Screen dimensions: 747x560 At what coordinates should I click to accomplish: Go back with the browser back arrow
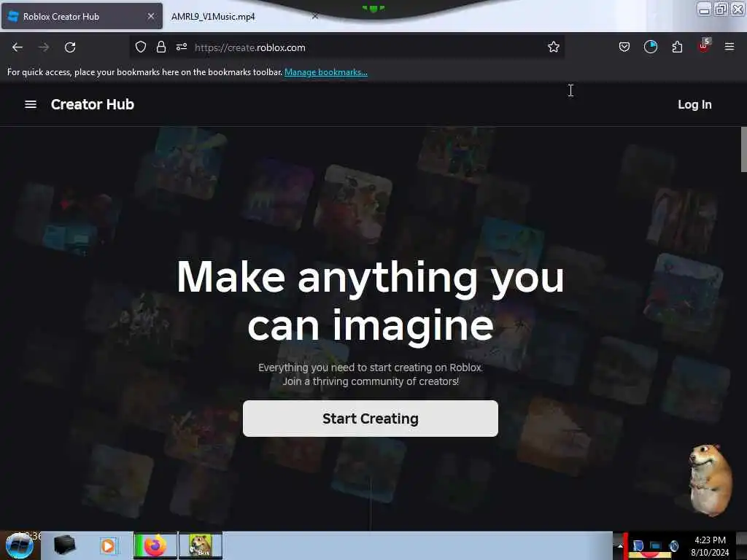[x=18, y=47]
